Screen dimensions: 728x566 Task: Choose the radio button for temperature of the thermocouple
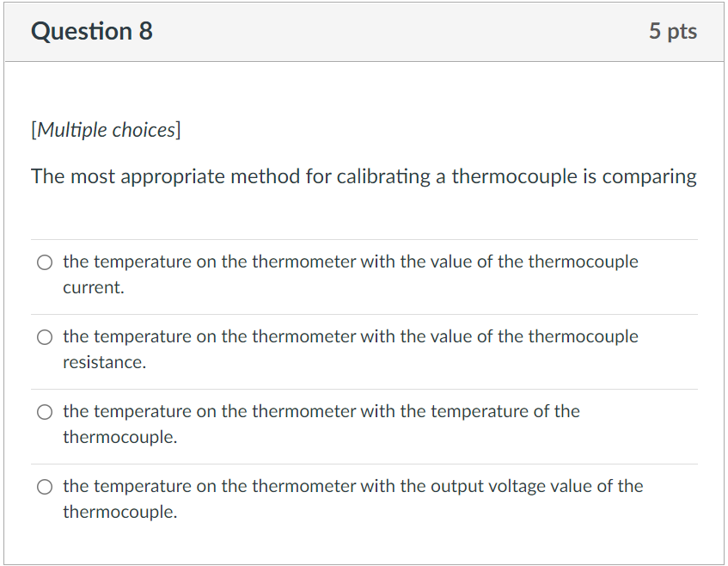point(44,412)
